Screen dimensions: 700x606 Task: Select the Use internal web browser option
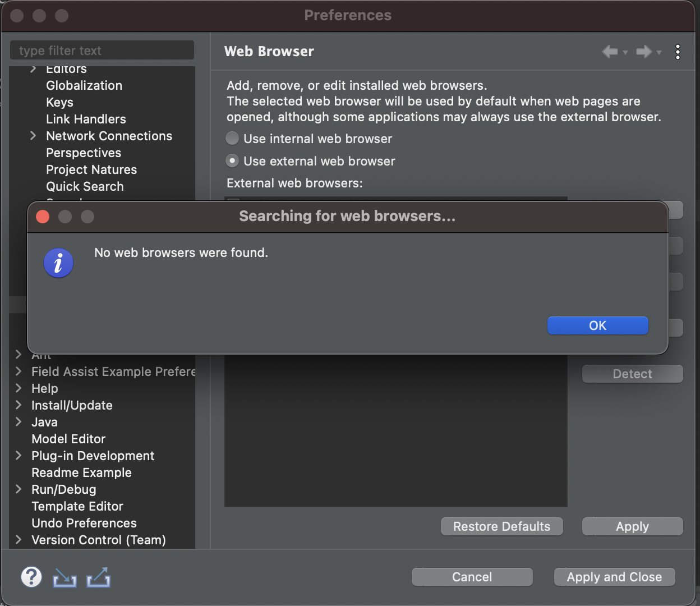[232, 138]
